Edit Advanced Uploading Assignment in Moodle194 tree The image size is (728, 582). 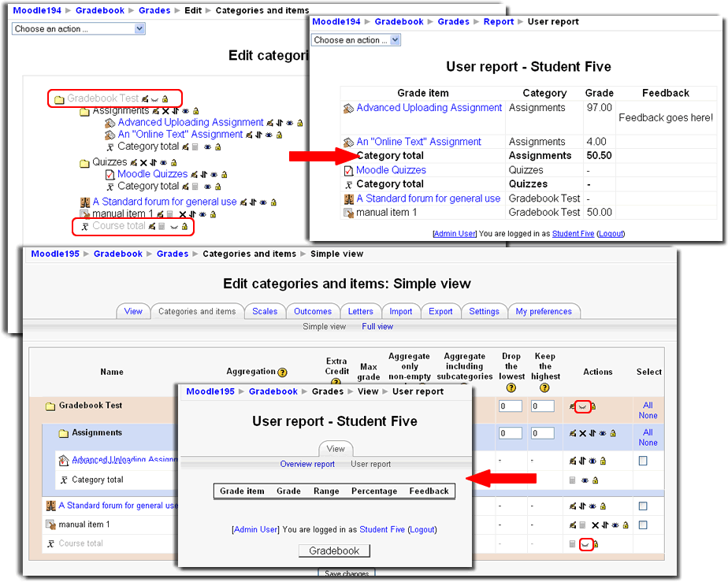point(269,123)
